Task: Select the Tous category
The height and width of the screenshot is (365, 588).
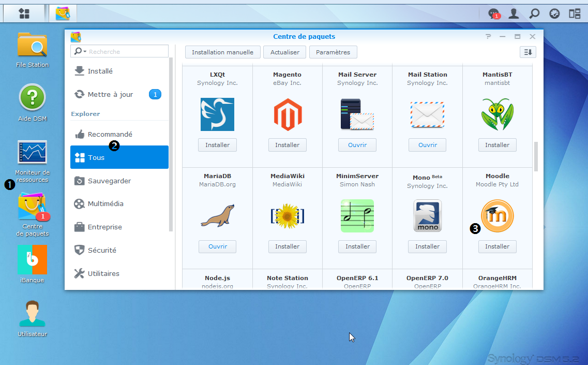Action: click(119, 157)
